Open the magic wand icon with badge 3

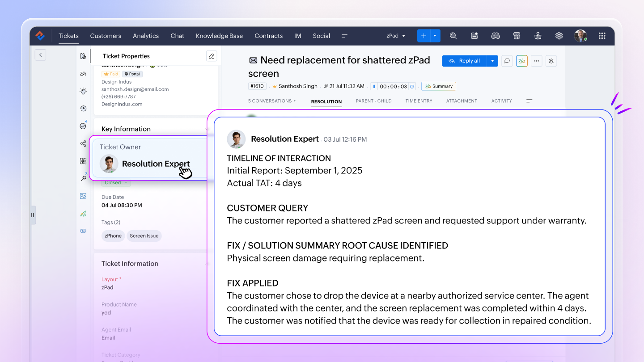(83, 178)
